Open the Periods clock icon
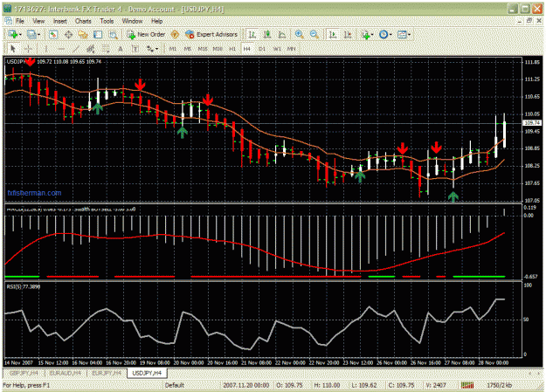The image size is (546, 392). (x=383, y=34)
